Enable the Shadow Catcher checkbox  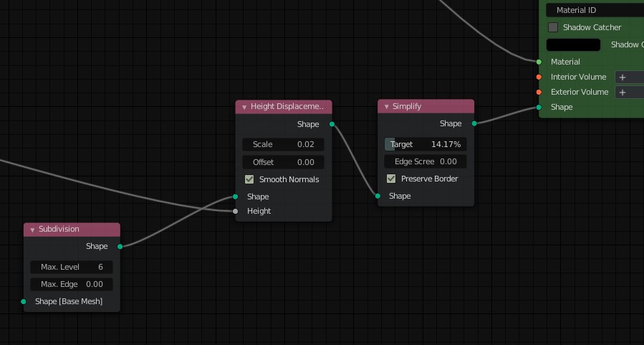[x=553, y=27]
